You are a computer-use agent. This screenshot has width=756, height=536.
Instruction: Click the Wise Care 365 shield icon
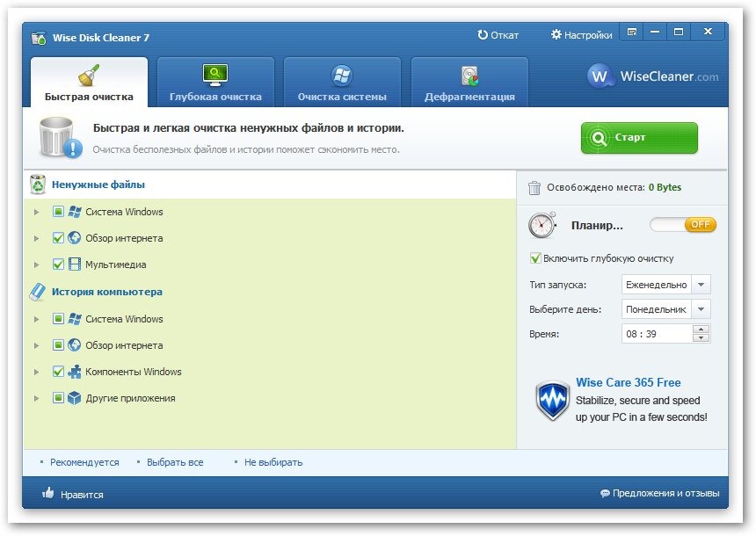coord(552,401)
